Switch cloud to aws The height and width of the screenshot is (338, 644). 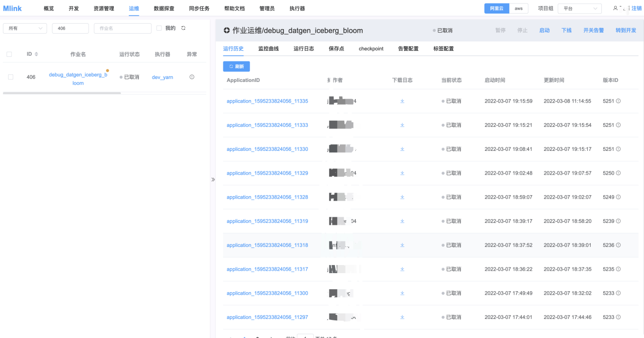(x=519, y=9)
